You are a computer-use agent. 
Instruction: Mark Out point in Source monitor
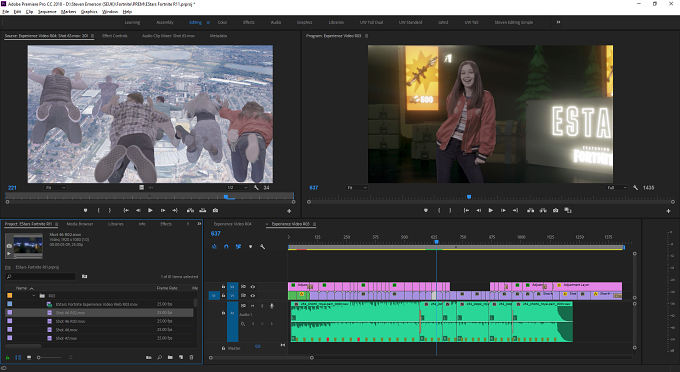110,210
